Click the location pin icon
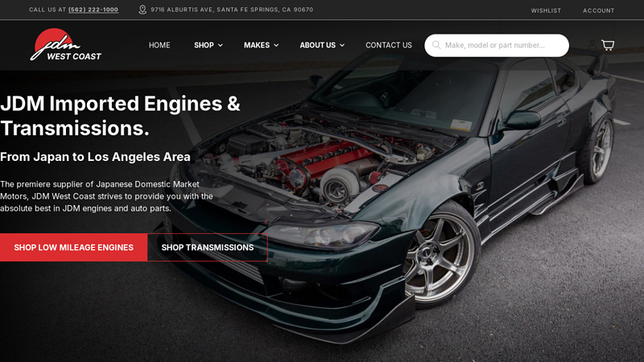This screenshot has height=362, width=644. pos(142,10)
